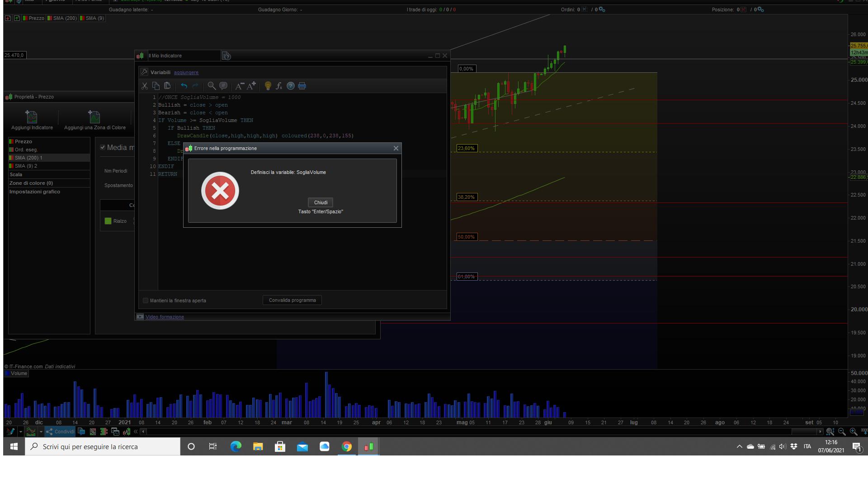Click the lightbulb hint icon
Image resolution: width=868 pixels, height=488 pixels.
268,86
